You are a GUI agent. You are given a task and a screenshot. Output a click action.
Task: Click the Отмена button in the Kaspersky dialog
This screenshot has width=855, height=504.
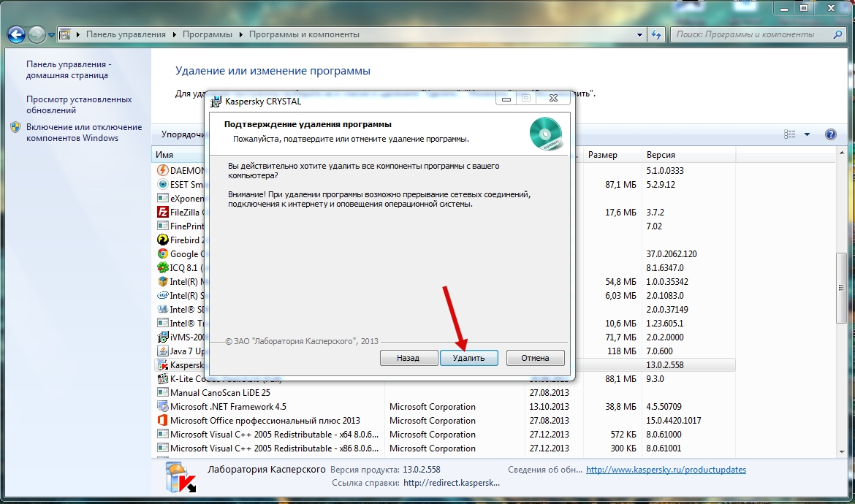535,358
